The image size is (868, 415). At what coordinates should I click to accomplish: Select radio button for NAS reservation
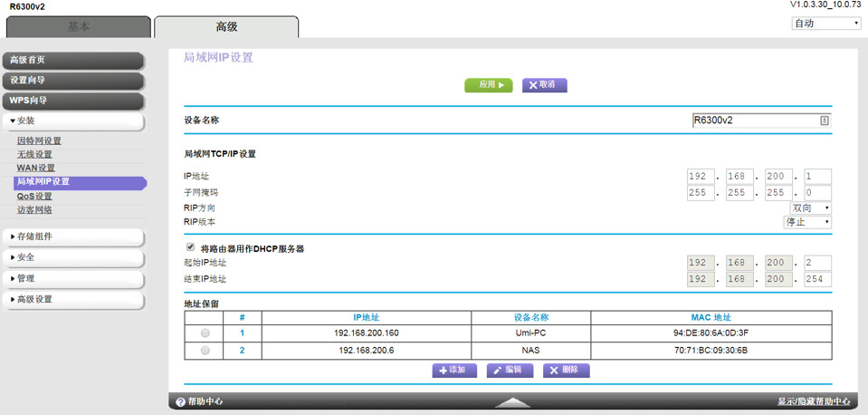coord(205,350)
